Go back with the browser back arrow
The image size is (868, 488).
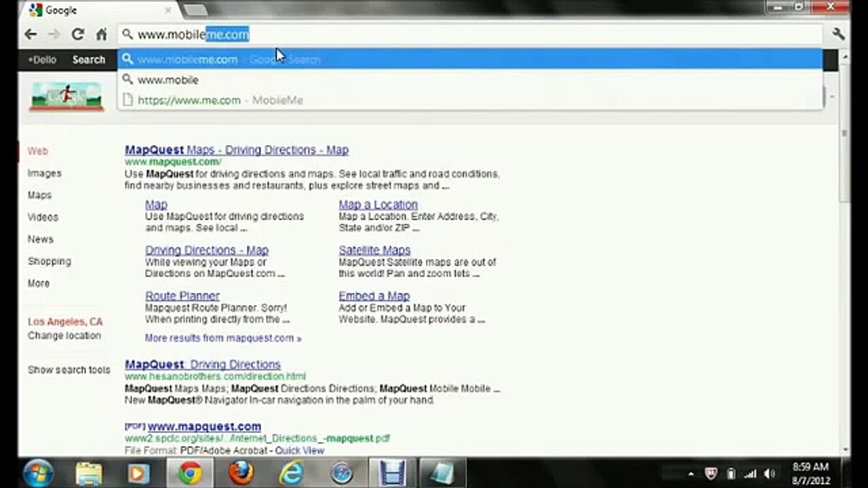(31, 34)
